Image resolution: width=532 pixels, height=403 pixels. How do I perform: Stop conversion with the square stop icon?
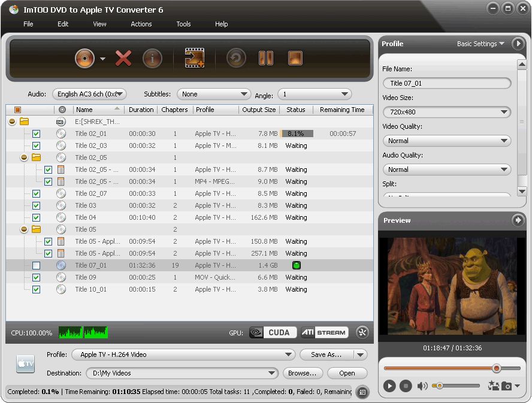(x=295, y=58)
